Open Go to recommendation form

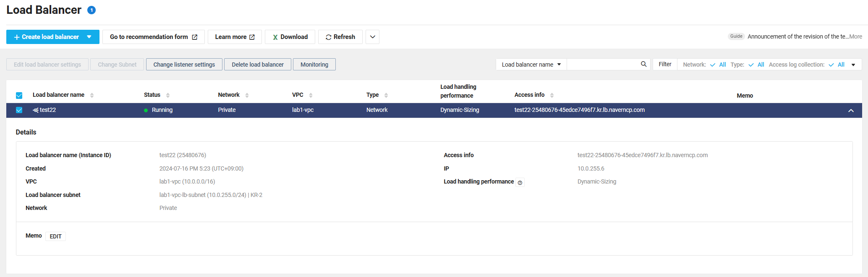pos(154,37)
